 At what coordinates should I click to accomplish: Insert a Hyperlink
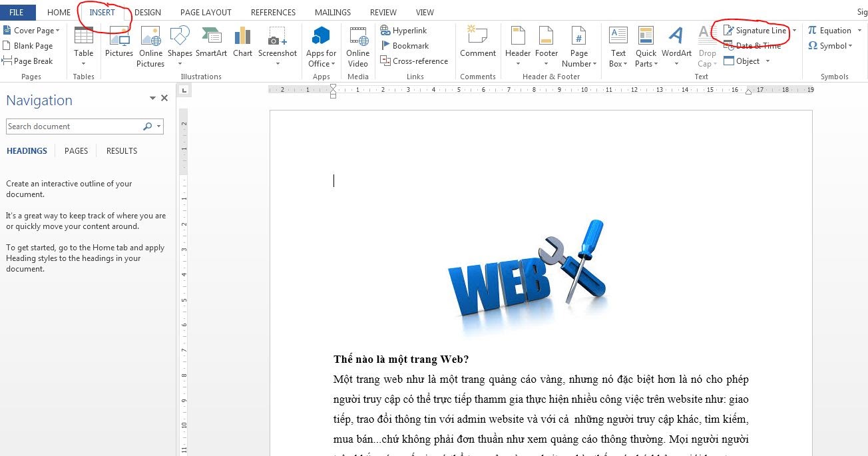[403, 31]
